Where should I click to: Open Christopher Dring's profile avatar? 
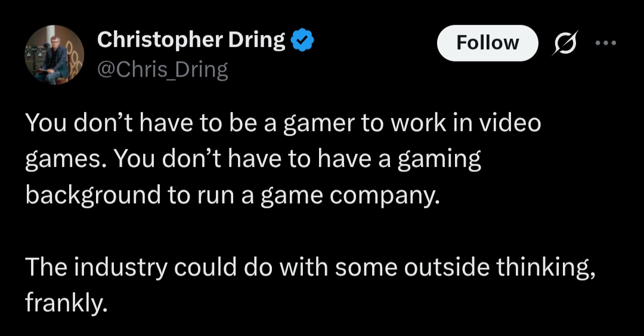coord(54,55)
